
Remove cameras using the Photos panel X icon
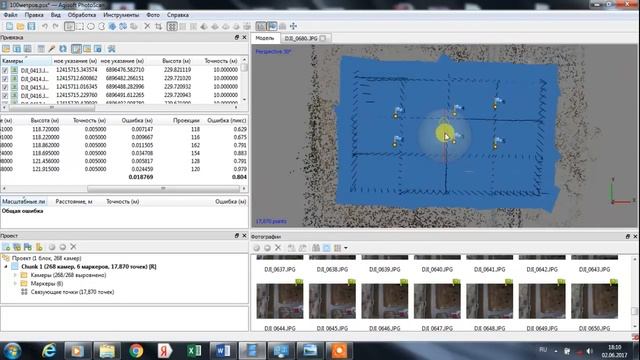[x=278, y=248]
